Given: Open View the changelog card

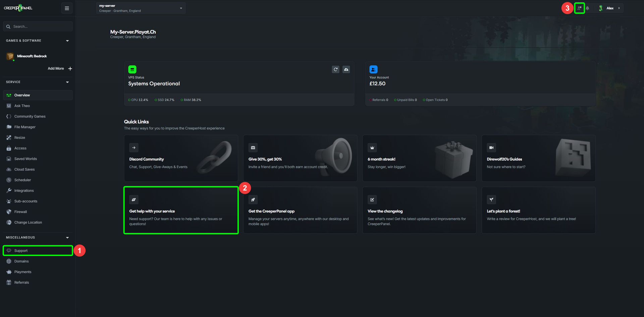Looking at the screenshot, I should coord(419,210).
